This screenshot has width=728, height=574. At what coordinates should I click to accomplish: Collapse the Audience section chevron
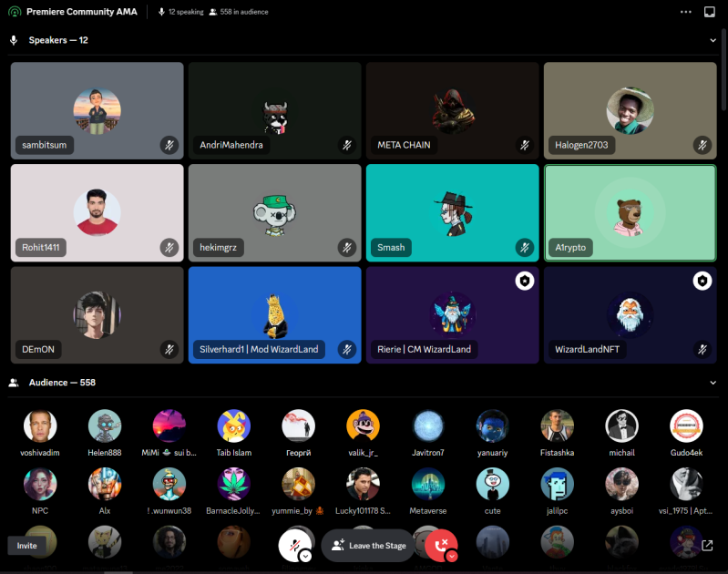(x=713, y=383)
